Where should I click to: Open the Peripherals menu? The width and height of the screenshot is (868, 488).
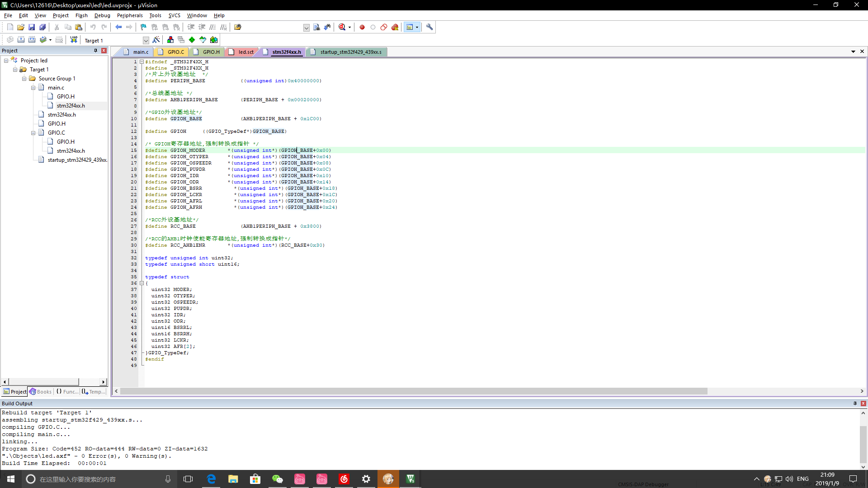click(x=129, y=15)
